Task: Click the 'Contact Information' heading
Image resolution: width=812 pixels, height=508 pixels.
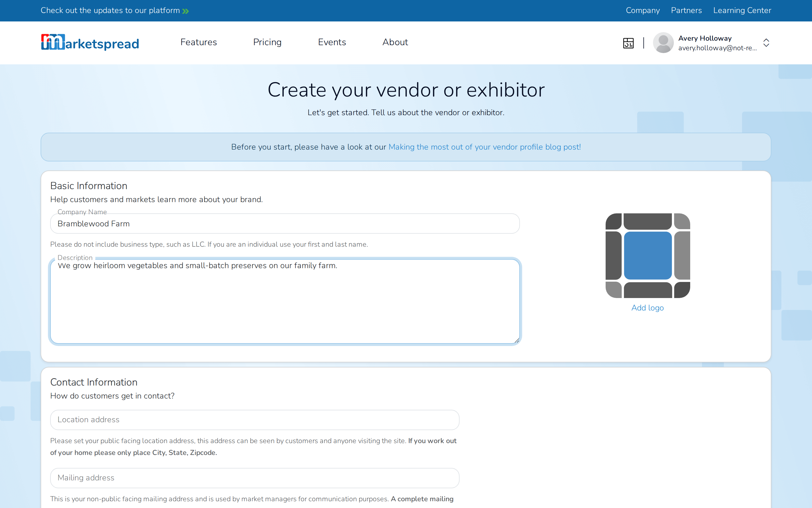Action: pos(94,382)
